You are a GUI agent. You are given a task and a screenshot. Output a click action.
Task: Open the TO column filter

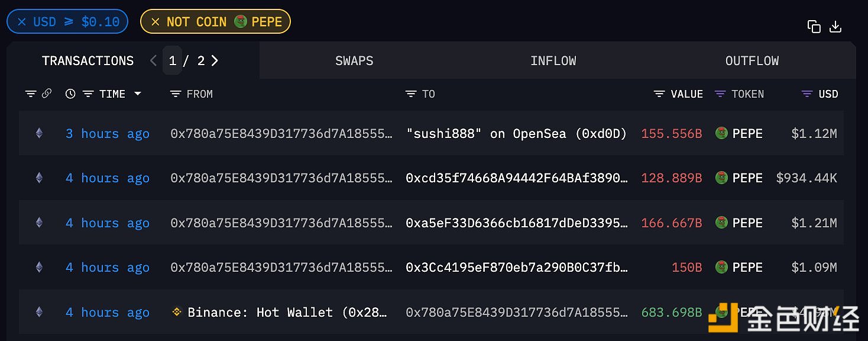tap(411, 94)
